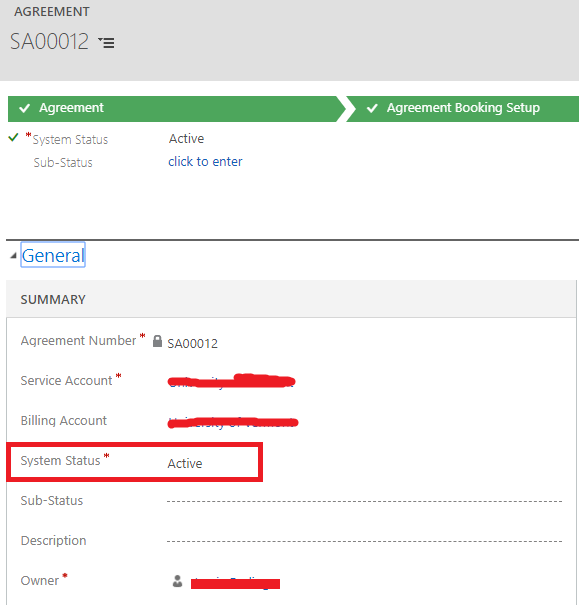Select the Agreement Booking Setup stage
This screenshot has width=579, height=605.
(463, 109)
